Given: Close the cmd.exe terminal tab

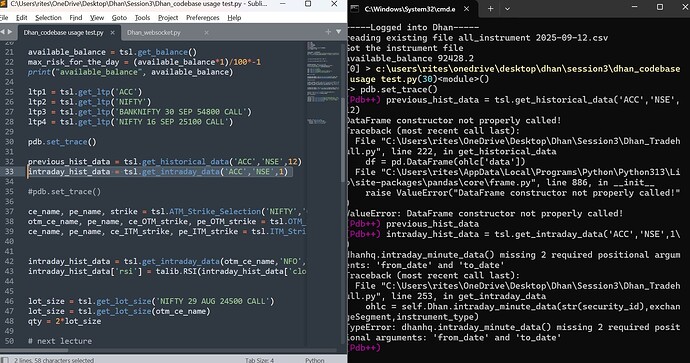Looking at the screenshot, I should [x=466, y=9].
